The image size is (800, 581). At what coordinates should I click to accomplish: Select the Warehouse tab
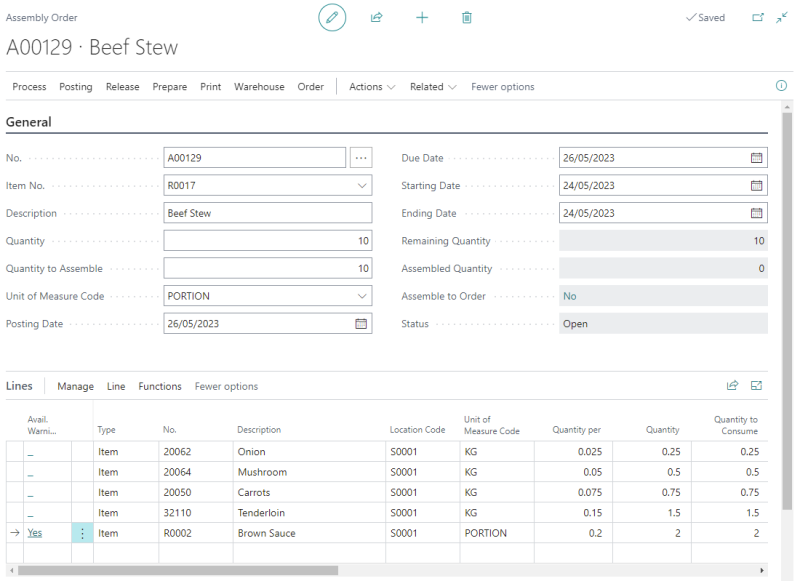pyautogui.click(x=259, y=87)
